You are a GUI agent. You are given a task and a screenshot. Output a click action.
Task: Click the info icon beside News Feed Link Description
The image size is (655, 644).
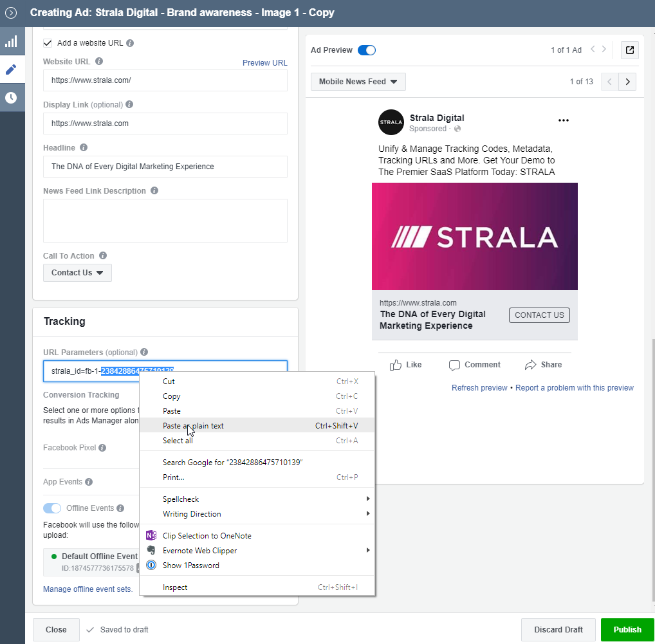click(154, 190)
